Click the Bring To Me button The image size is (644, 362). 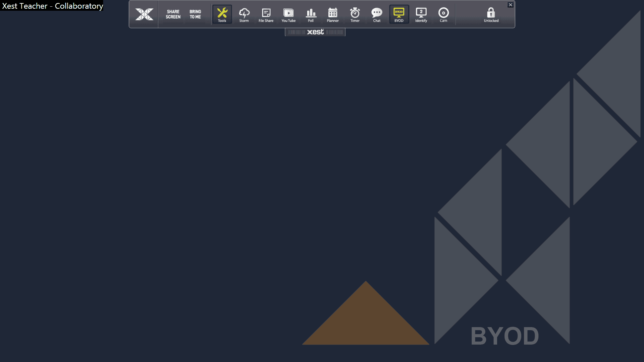pos(195,14)
